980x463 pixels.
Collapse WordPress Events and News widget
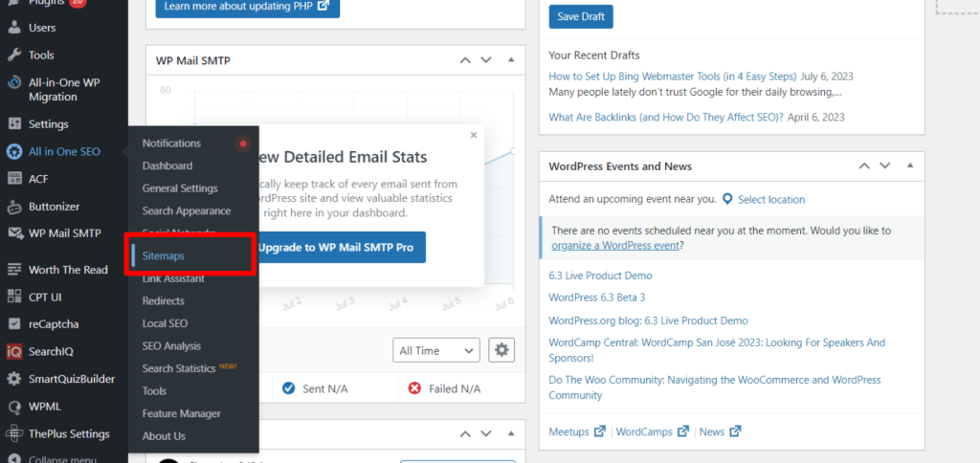point(910,165)
